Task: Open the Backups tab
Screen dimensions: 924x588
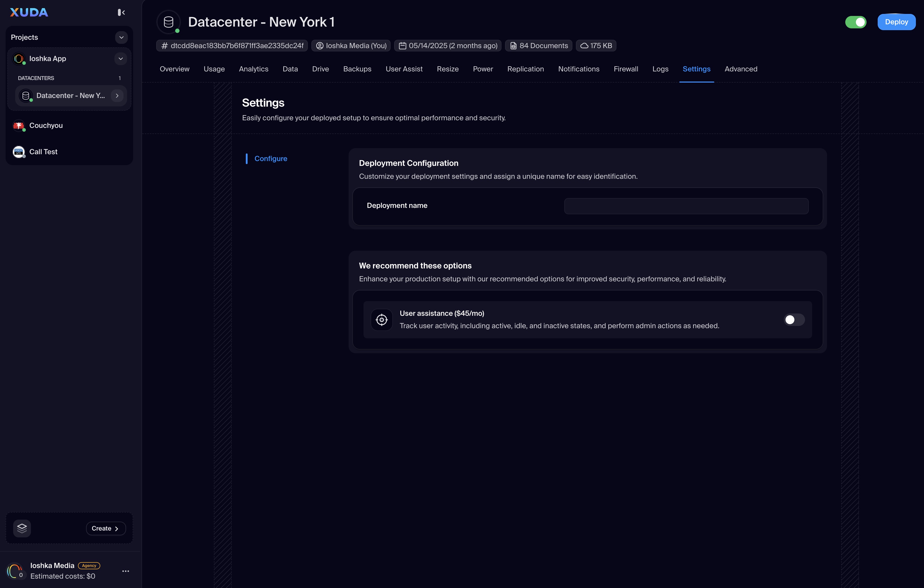Action: [x=357, y=69]
